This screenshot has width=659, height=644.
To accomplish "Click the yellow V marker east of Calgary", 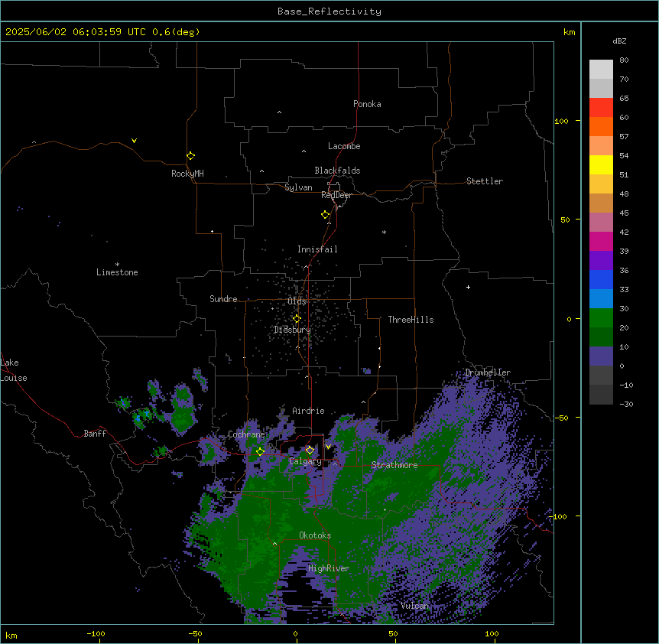I will 328,447.
